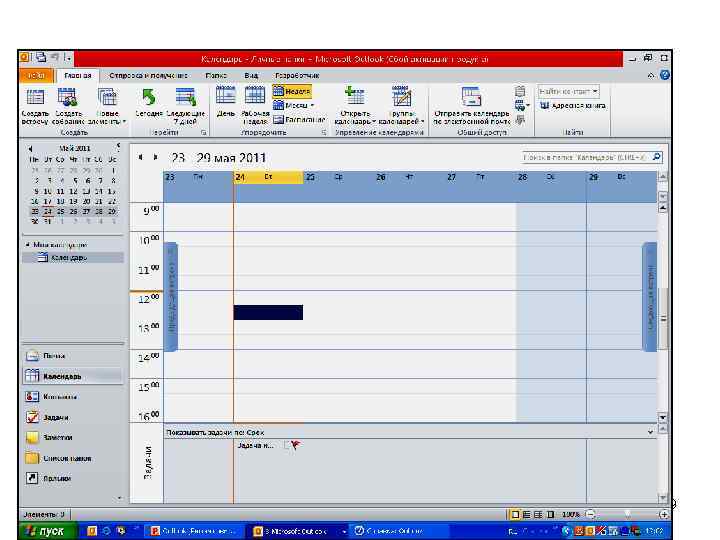720x540 pixels.
Task: Toggle the Неделя view button
Action: [292, 91]
